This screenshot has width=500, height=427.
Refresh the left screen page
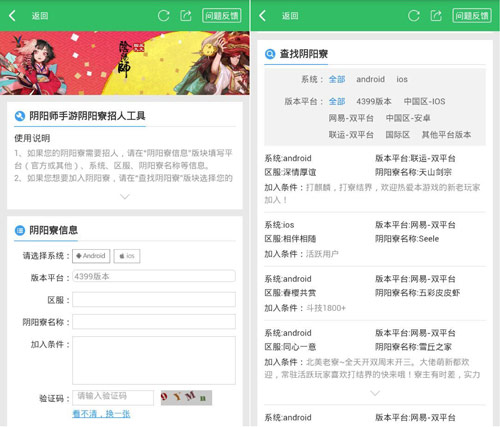pyautogui.click(x=164, y=15)
